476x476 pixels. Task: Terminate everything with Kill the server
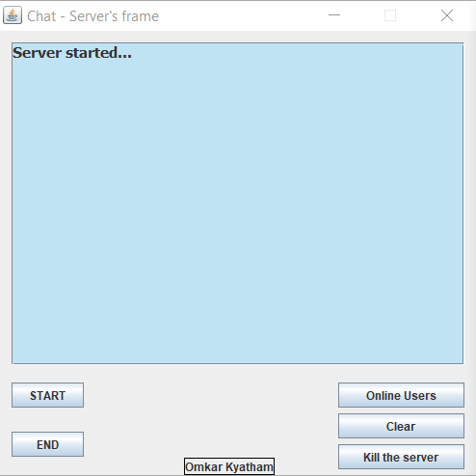coord(401,457)
